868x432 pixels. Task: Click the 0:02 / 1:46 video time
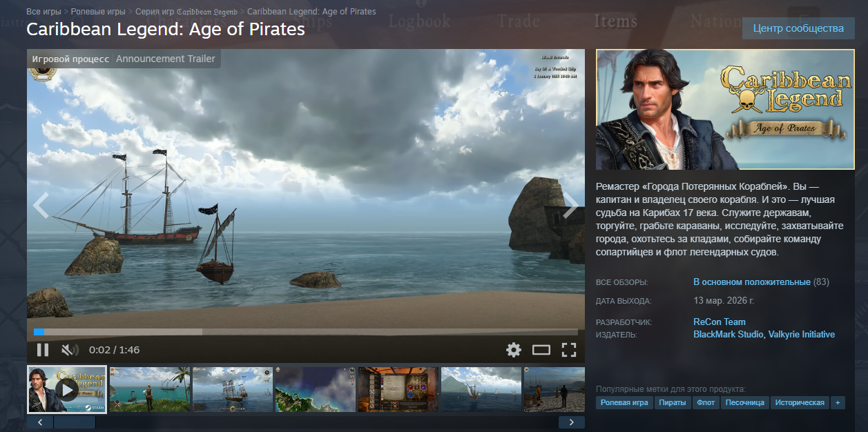[x=114, y=350]
